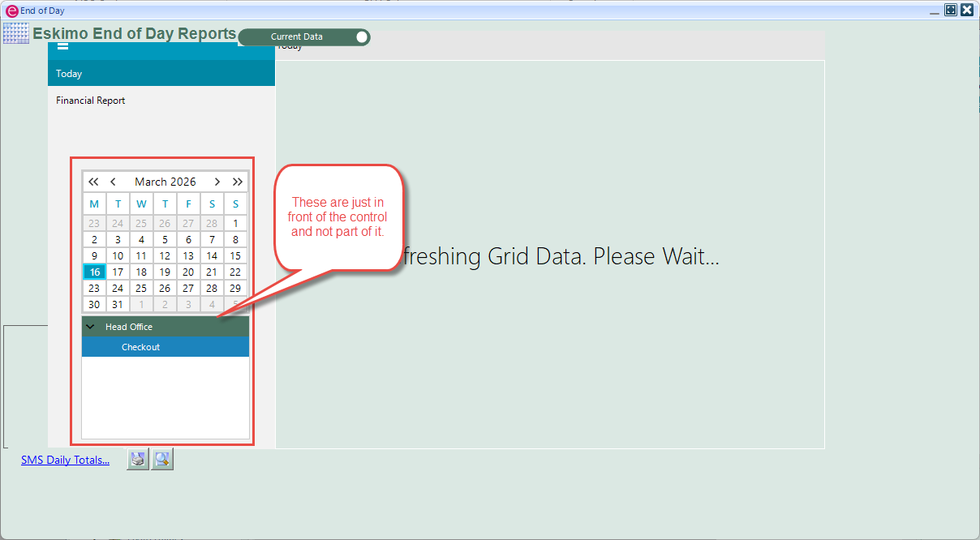Select March 23 in the calendar
Screen dimensions: 980x540
point(94,288)
